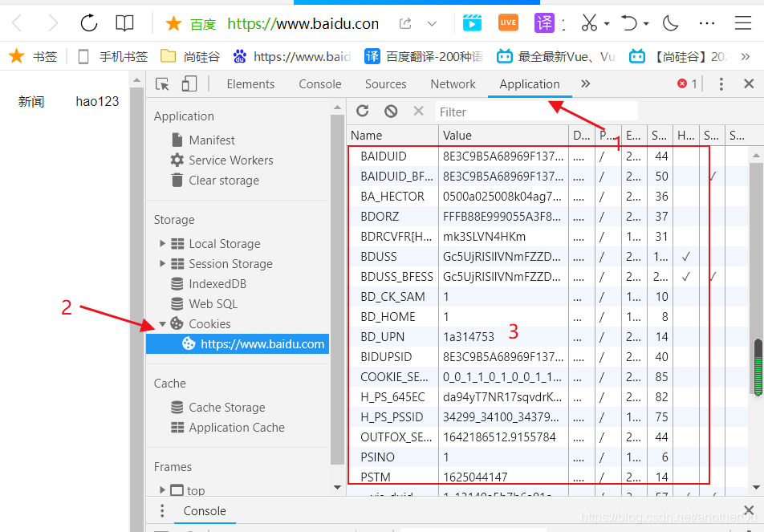764x532 pixels.
Task: Open the purple translate toolbar icon
Action: 544,23
